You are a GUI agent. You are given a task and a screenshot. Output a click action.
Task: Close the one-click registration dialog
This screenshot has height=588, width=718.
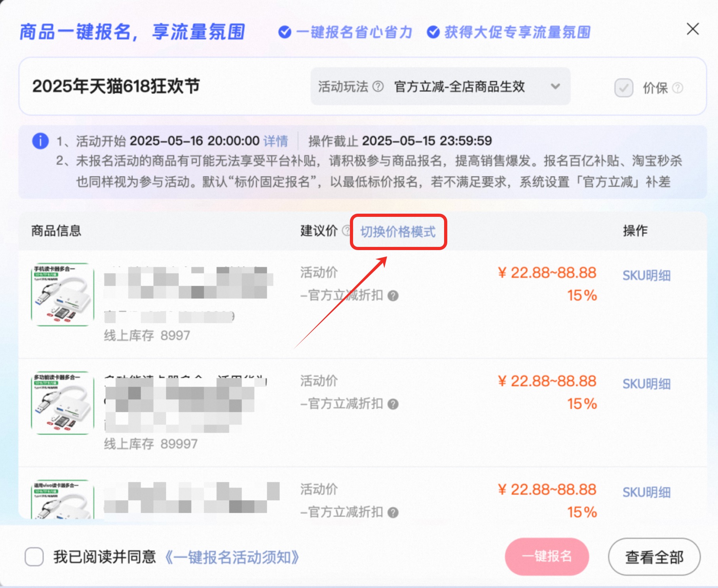point(693,29)
